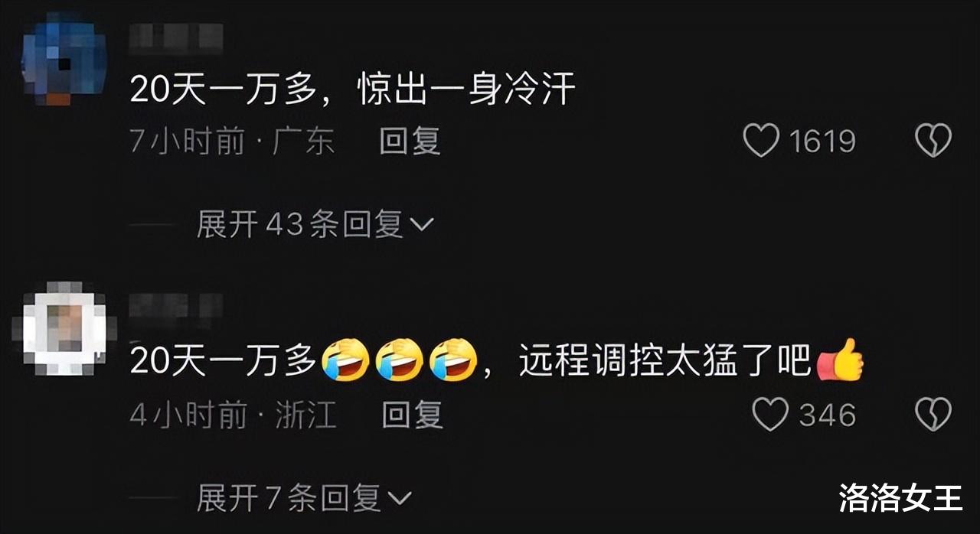980x534 pixels.
Task: Dislike the 浙江 comment with broken heart
Action: click(934, 415)
